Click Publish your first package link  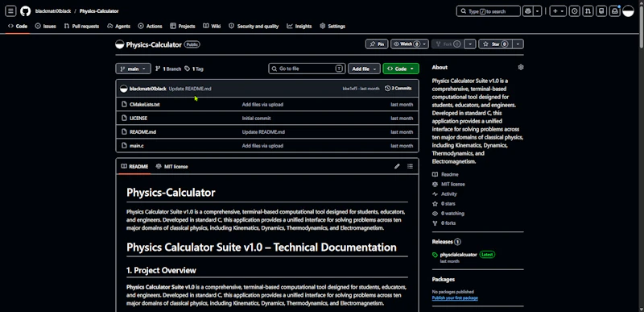coord(455,298)
